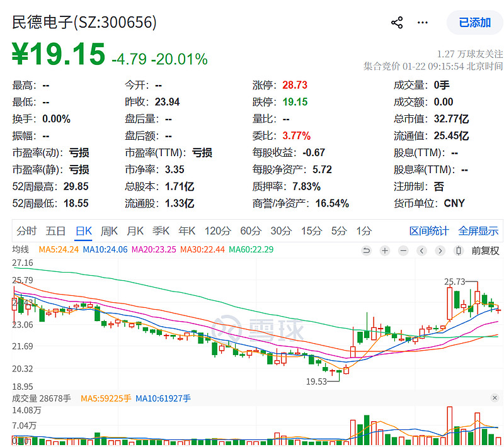This screenshot has height=447, width=504.
Task: Switch to the 分时 chart tab
Action: click(x=26, y=231)
